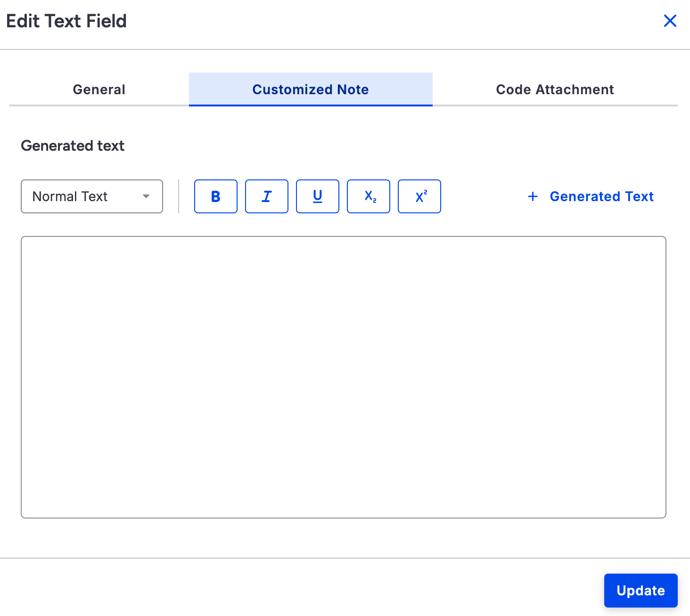690x616 pixels.
Task: Click the plus icon beside Generated Text
Action: click(533, 196)
